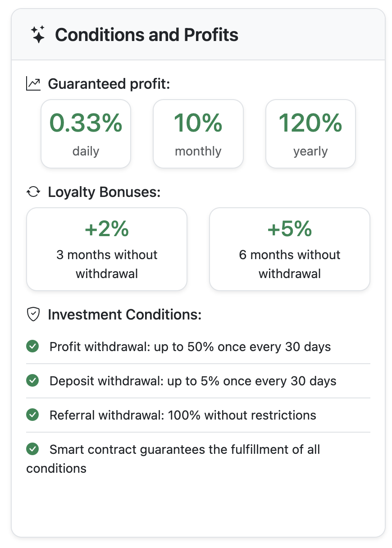Click green checkmark next to Smart contract
392x548 pixels.
[32, 449]
